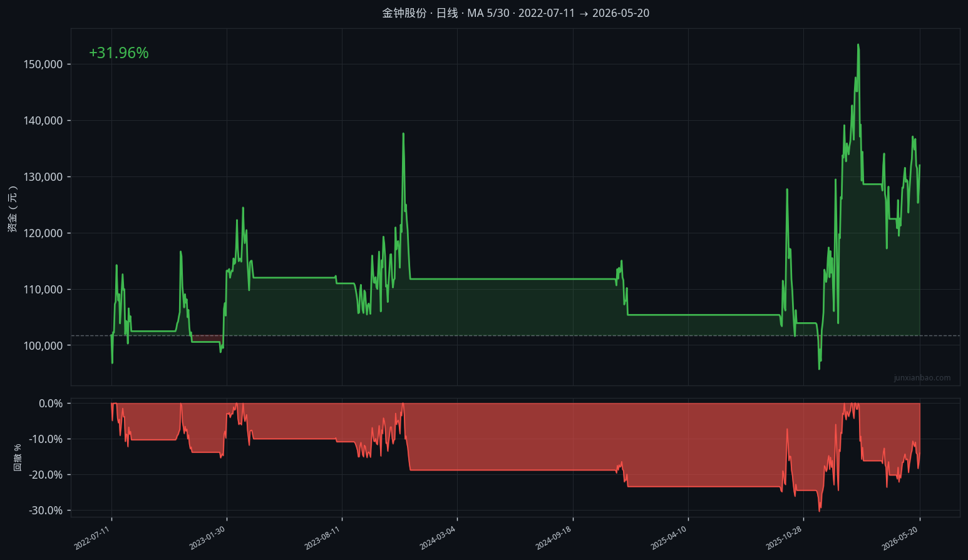Viewport: 968px width, 560px height.
Task: Click the -10.0% drawdown axis label
Action: tap(46, 439)
